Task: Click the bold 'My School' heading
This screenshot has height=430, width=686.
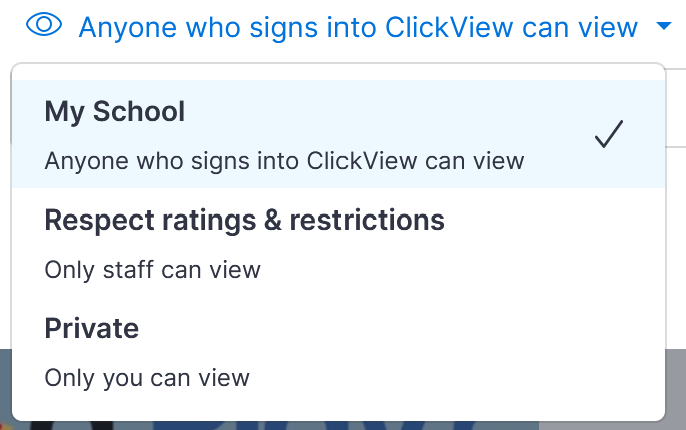Action: pyautogui.click(x=115, y=111)
